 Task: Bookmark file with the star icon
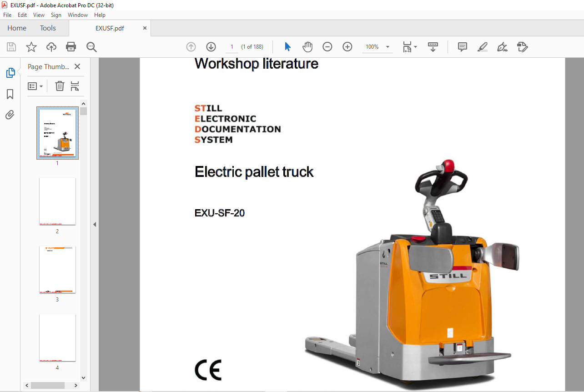(31, 47)
